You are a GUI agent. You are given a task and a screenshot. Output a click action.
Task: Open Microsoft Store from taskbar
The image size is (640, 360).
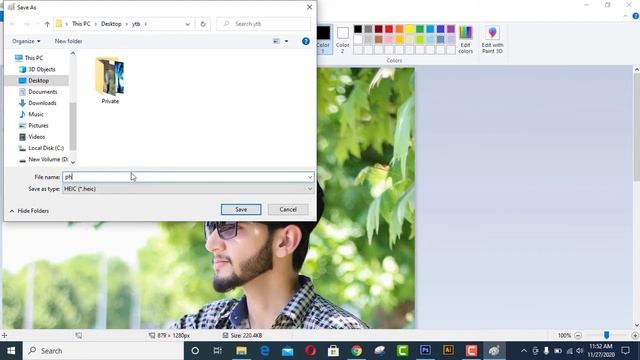click(333, 351)
